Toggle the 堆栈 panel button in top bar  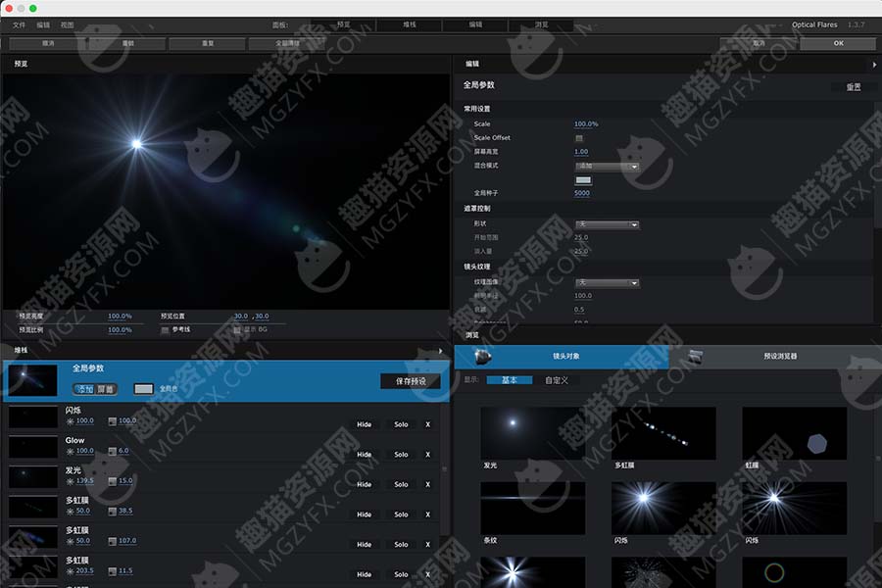click(x=410, y=24)
